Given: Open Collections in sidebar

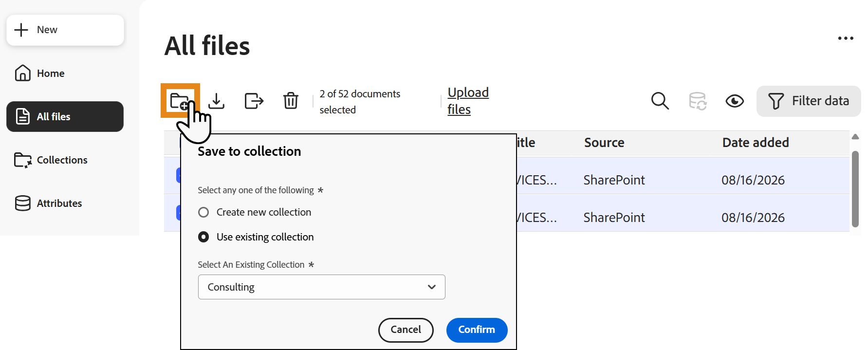Looking at the screenshot, I should [x=51, y=160].
